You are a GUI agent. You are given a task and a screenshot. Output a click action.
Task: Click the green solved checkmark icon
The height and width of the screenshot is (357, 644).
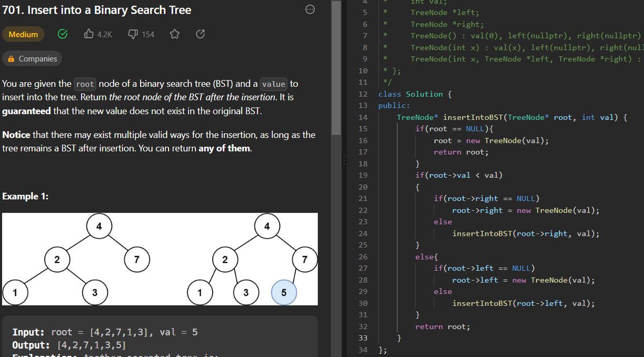tap(63, 34)
